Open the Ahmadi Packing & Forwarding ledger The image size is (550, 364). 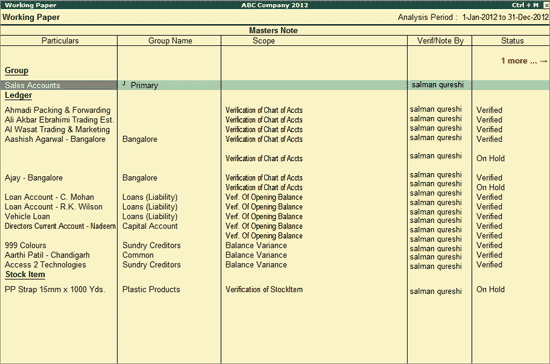(57, 110)
